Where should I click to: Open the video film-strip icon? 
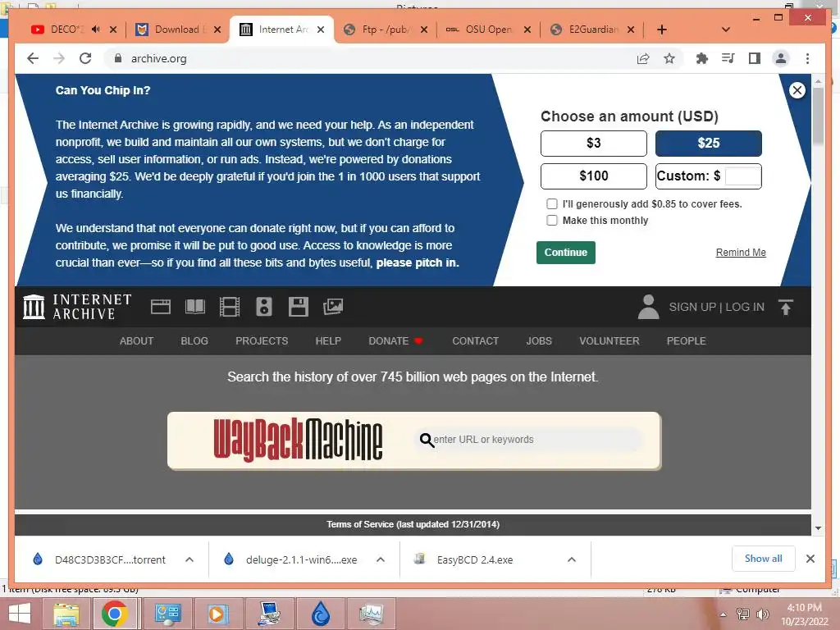click(230, 307)
